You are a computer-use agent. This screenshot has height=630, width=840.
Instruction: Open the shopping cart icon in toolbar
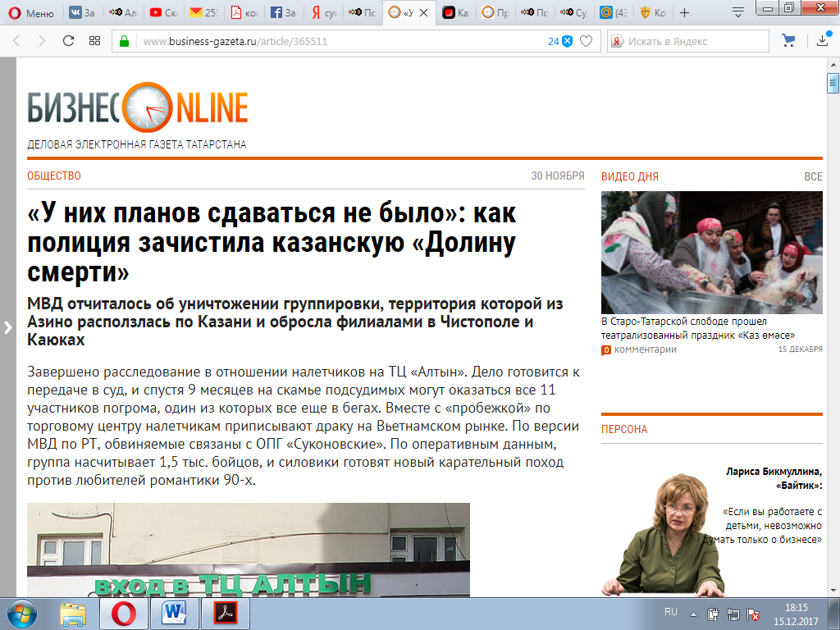coord(788,41)
